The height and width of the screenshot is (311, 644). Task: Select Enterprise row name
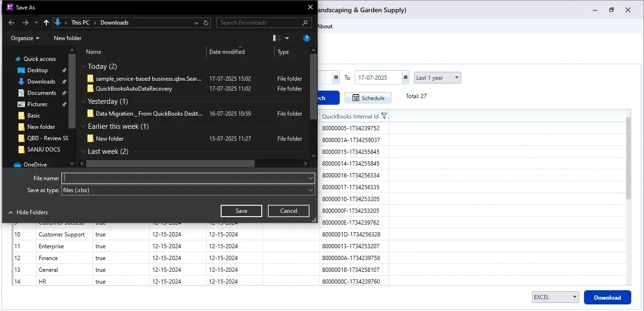51,246
